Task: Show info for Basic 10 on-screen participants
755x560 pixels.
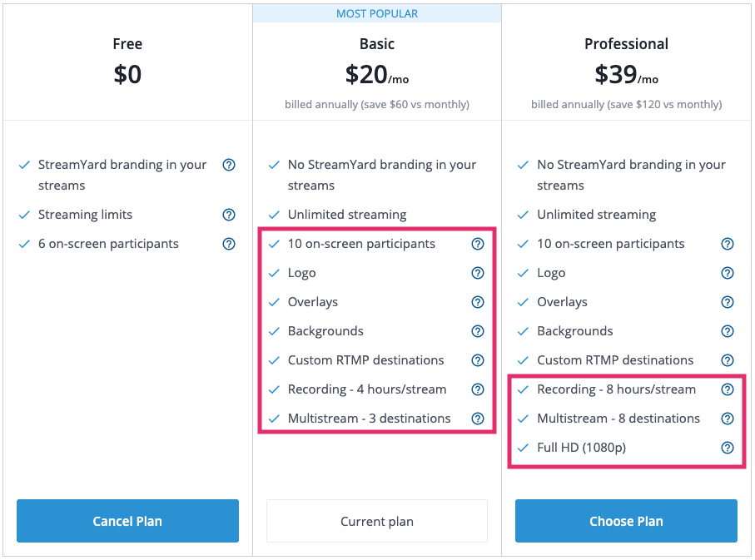Action: [x=478, y=244]
